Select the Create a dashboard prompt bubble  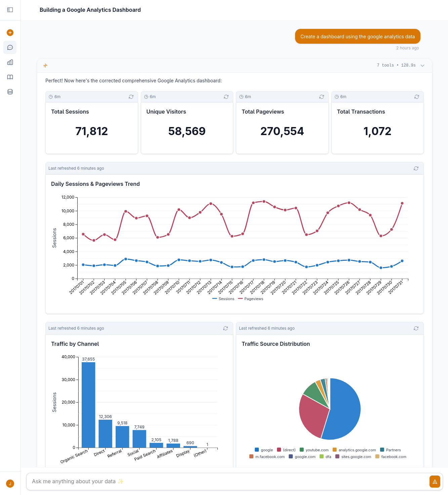coord(357,36)
